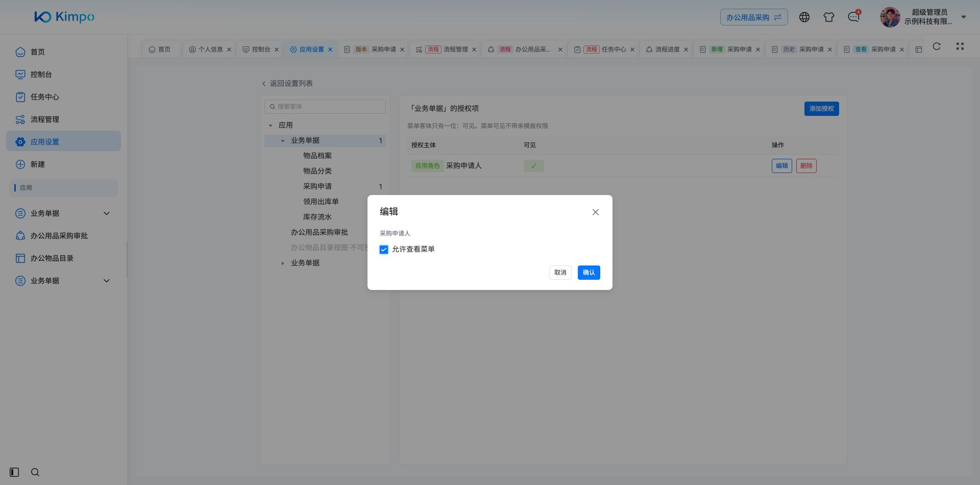The height and width of the screenshot is (485, 980).
Task: Open the tab list icon beside refresh
Action: point(919,50)
